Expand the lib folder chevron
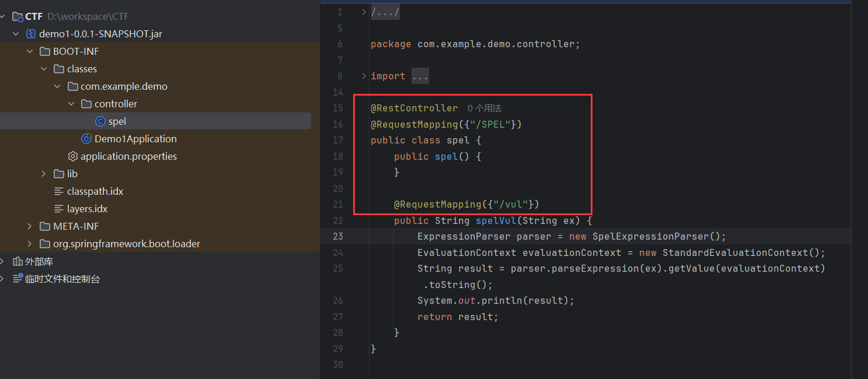The width and height of the screenshot is (868, 379). pyautogui.click(x=44, y=174)
